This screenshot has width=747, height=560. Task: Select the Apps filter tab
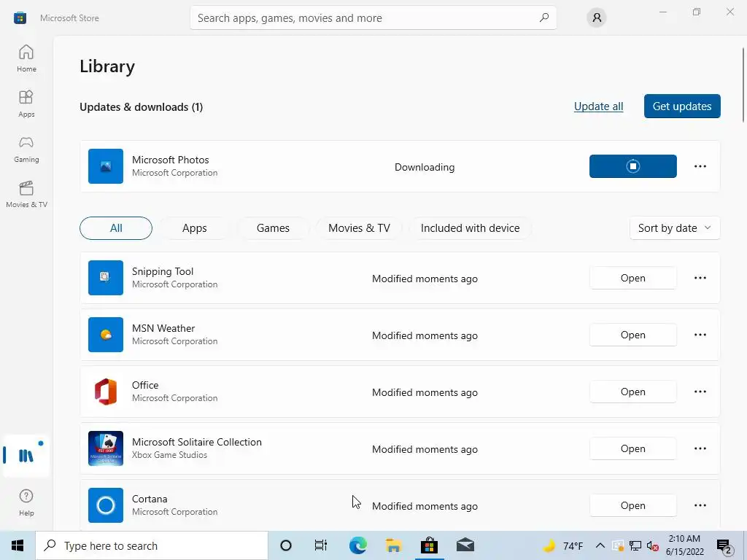tap(194, 228)
